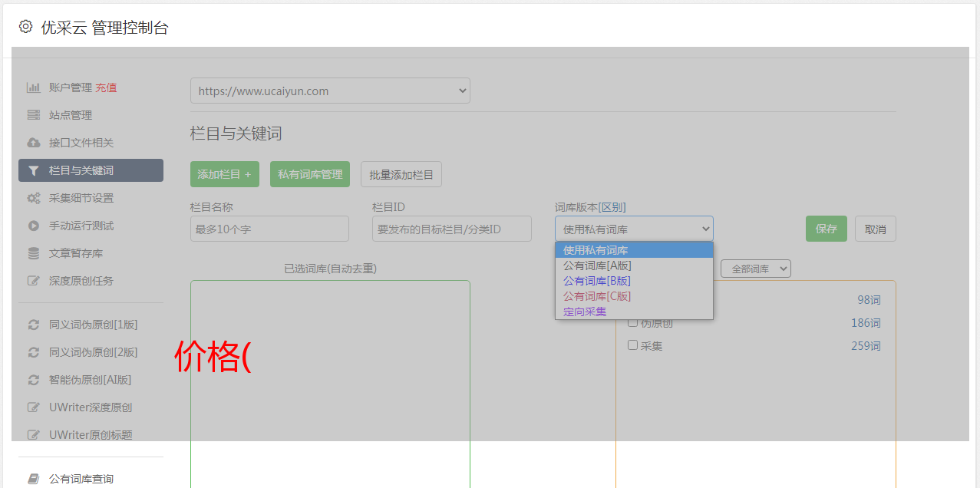980x488 pixels.
Task: Tick the 采集 checkbox
Action: tap(633, 345)
